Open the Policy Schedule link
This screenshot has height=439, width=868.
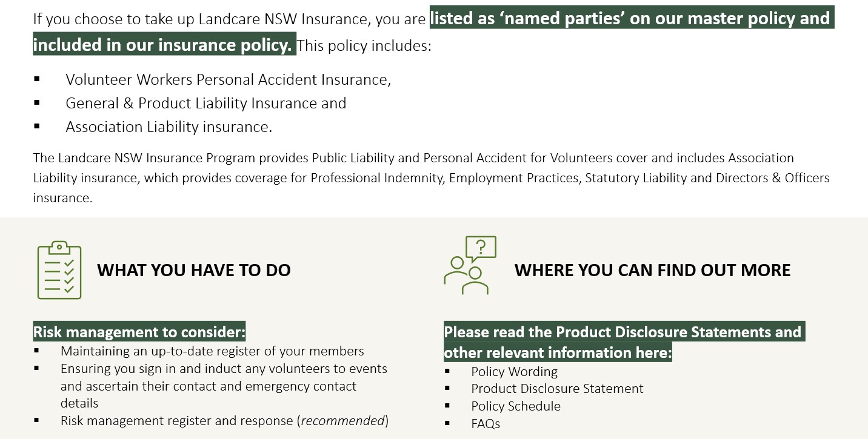pyautogui.click(x=516, y=406)
